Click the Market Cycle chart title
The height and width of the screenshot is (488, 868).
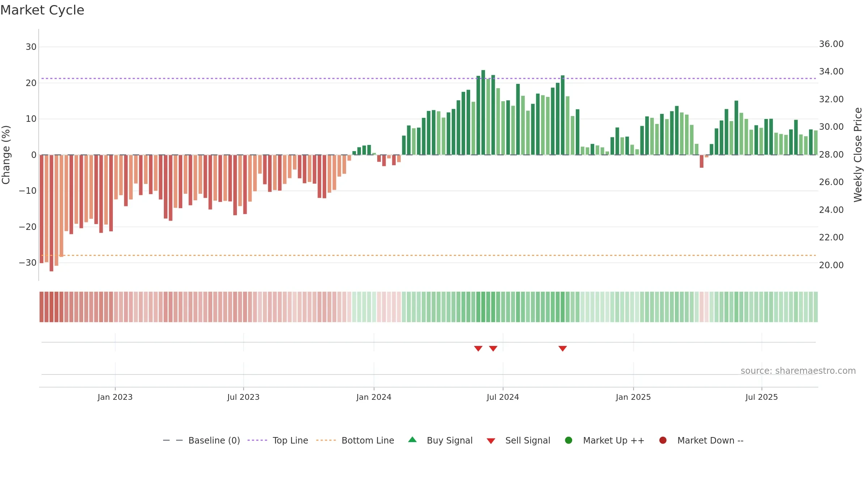[x=42, y=10]
